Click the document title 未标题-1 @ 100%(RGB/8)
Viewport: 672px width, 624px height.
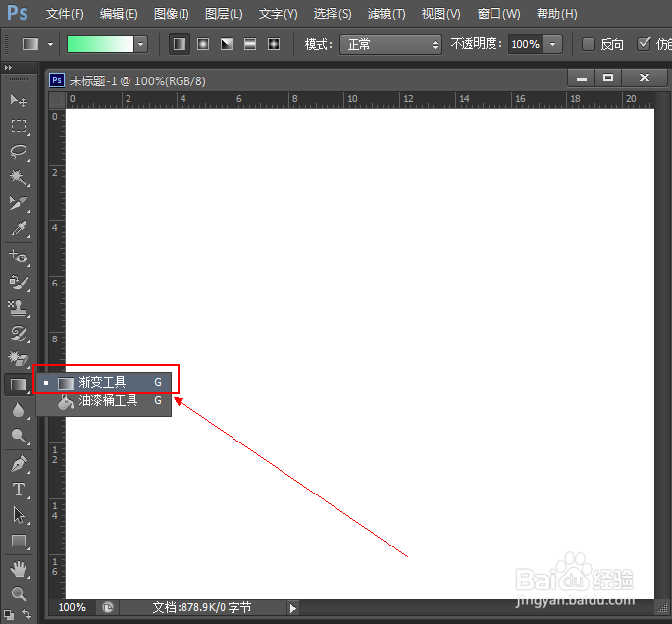(137, 81)
